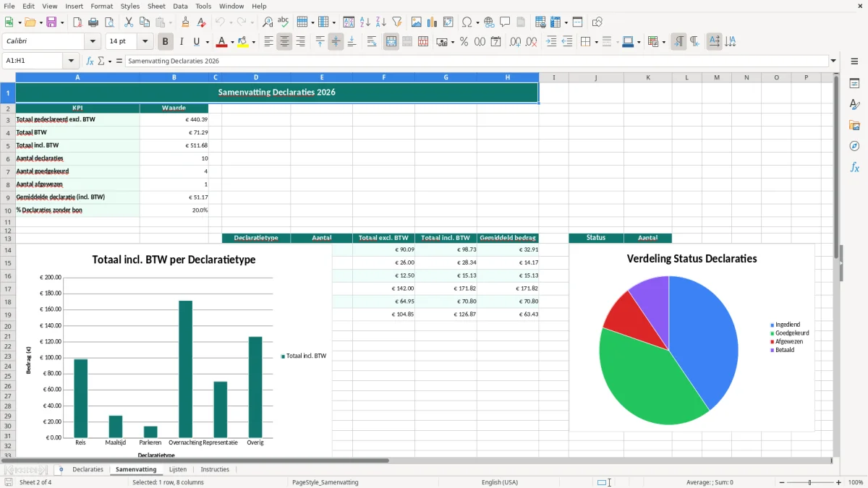Click the Insert Special Character omega icon

click(467, 22)
